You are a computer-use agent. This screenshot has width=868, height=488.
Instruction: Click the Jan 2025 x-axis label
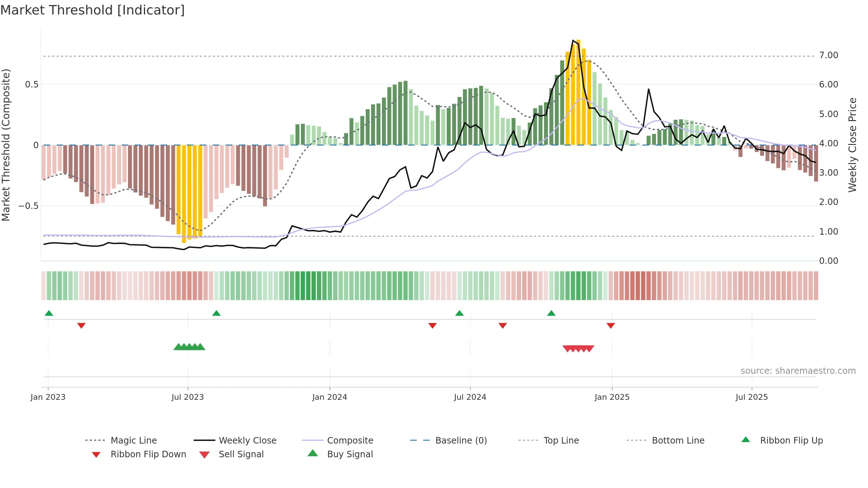(612, 397)
